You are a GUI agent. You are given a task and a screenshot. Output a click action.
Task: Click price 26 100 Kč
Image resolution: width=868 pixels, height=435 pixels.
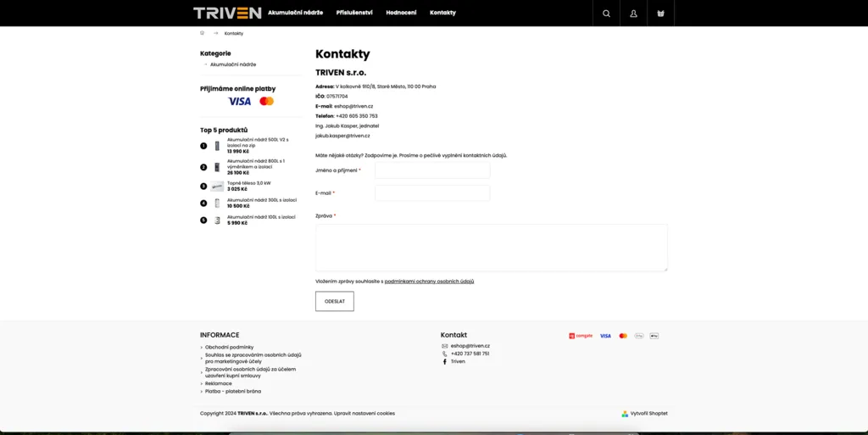pos(238,173)
